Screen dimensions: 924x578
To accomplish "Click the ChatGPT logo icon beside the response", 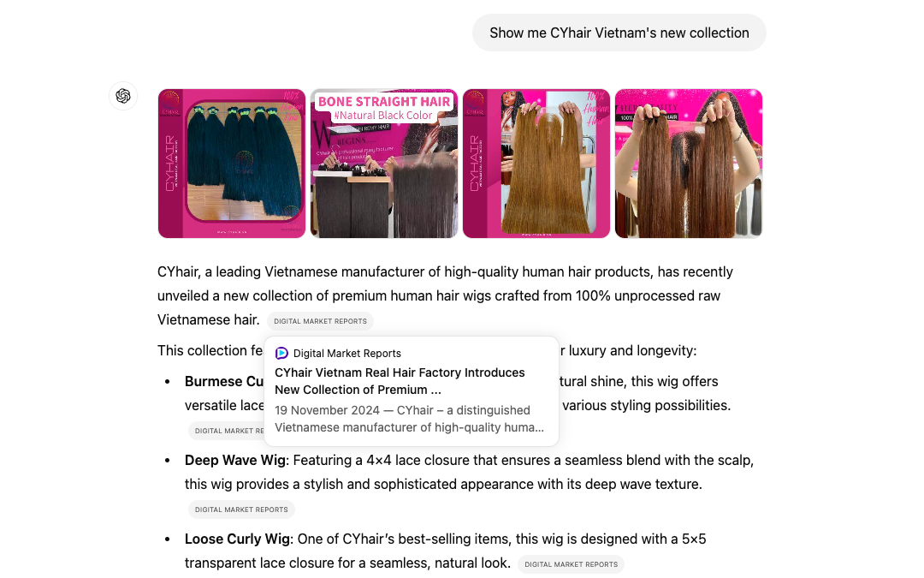I will click(123, 96).
